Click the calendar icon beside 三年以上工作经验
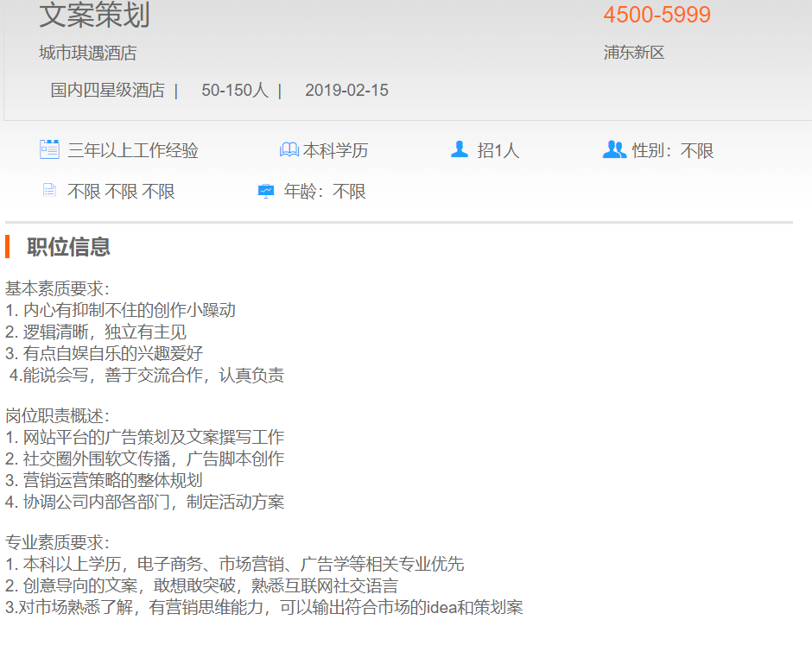Screen dimensions: 812x645 [49, 149]
